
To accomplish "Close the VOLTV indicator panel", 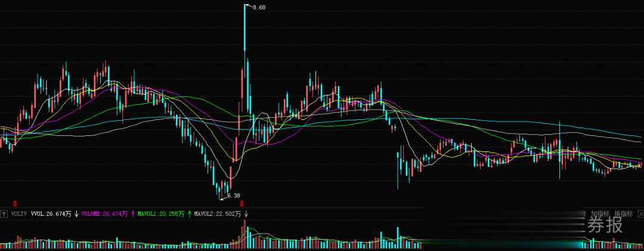I will pyautogui.click(x=640, y=214).
